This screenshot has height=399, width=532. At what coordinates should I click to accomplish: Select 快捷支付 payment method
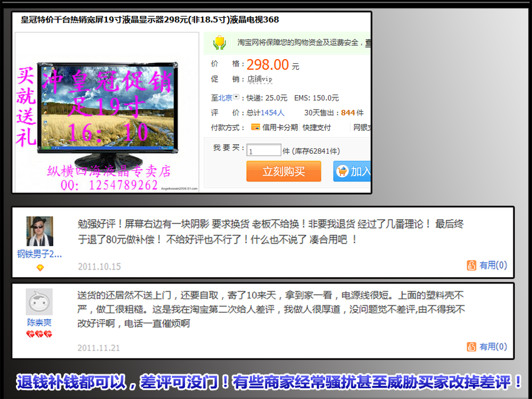point(317,127)
